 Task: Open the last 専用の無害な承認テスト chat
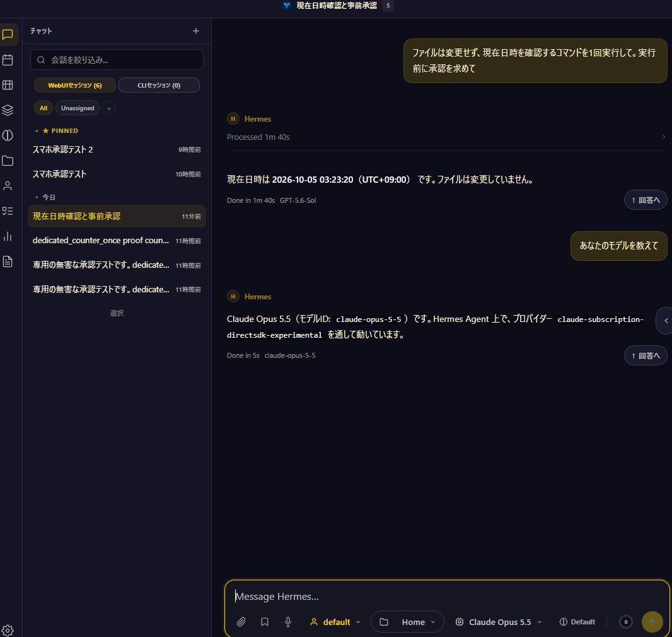click(117, 290)
